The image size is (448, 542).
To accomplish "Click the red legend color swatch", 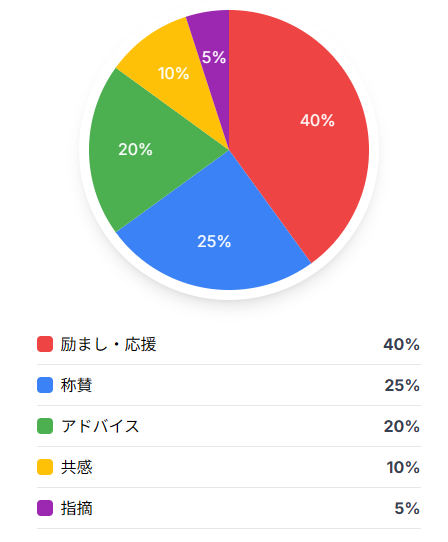I will click(x=45, y=344).
